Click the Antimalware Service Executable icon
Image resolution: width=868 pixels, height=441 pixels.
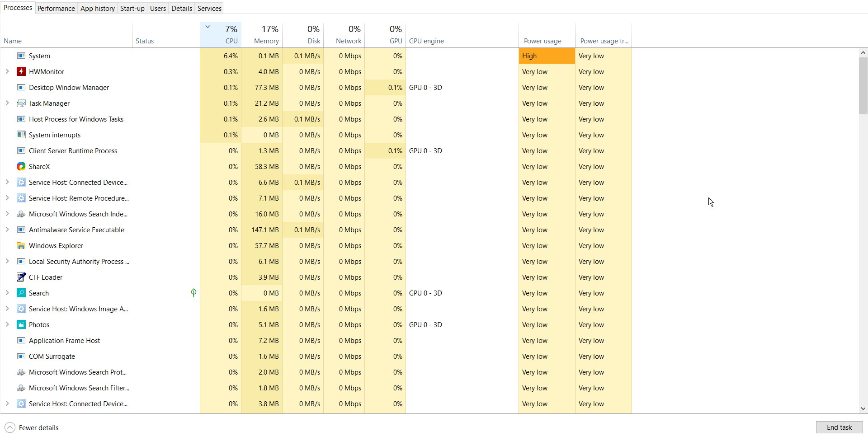[21, 230]
